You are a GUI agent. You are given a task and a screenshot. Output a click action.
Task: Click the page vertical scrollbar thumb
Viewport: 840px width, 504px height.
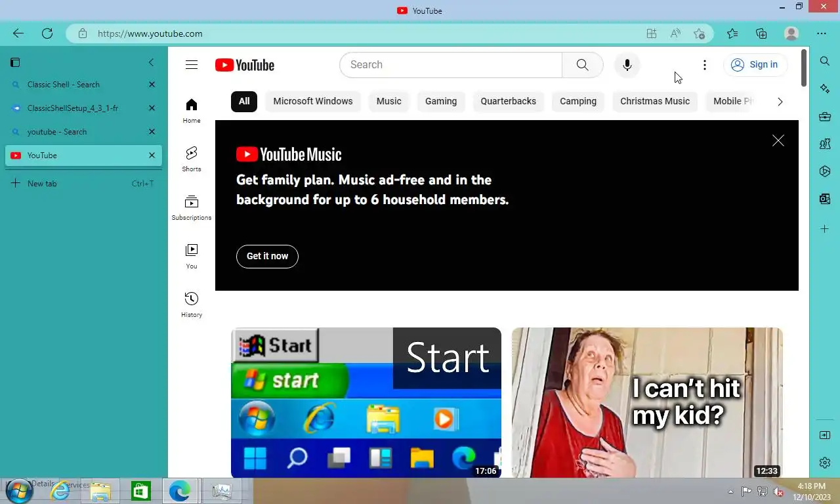tap(804, 68)
